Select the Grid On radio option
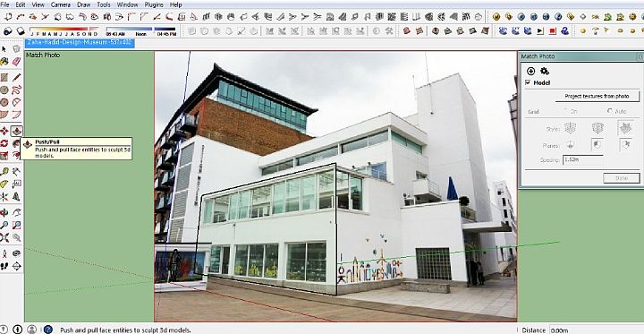This screenshot has width=644, height=334. [567, 111]
